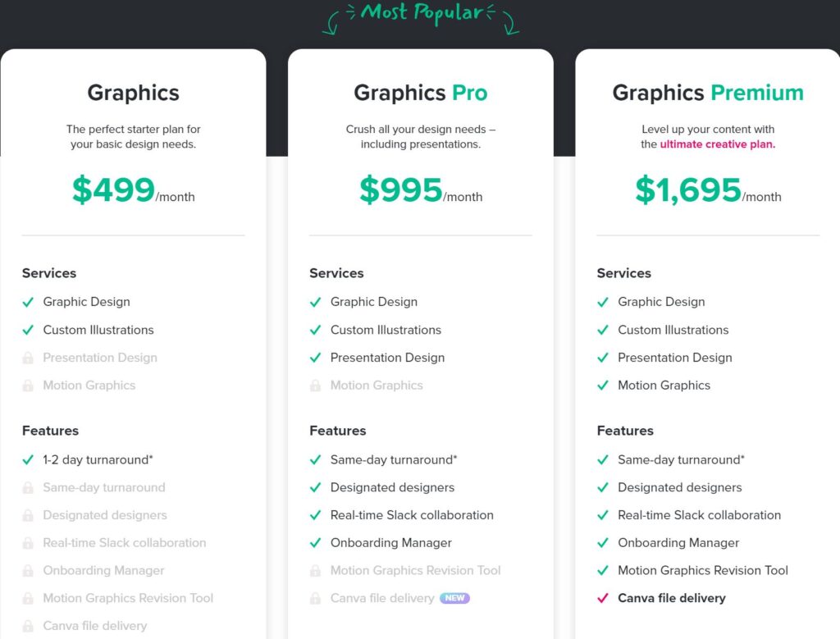Click checkmark beside 1-2 day turnaround
Screen dimensions: 840x639
point(28,460)
